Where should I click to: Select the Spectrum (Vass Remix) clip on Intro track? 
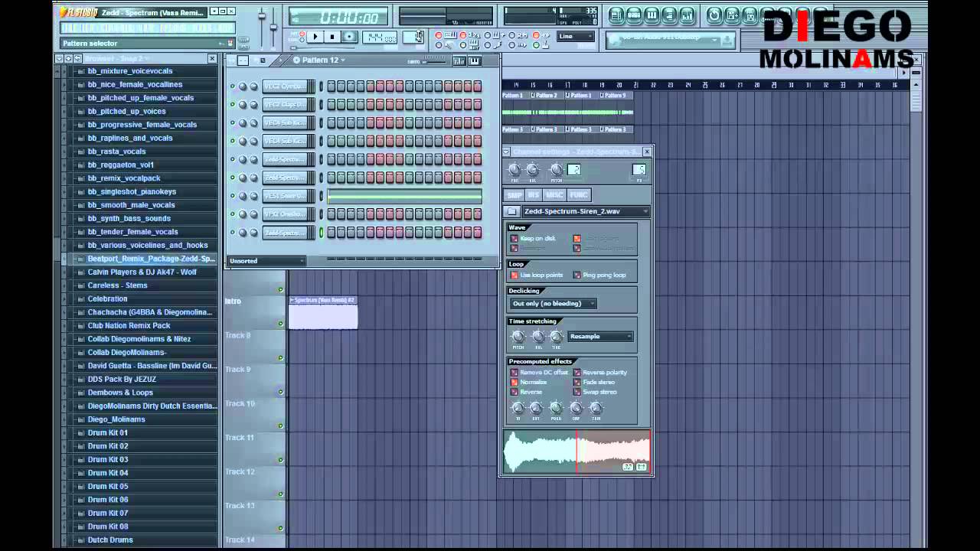coord(323,314)
